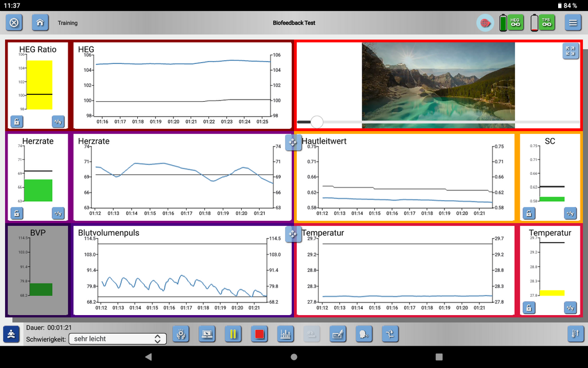Tap the Android back navigation button

click(x=148, y=357)
